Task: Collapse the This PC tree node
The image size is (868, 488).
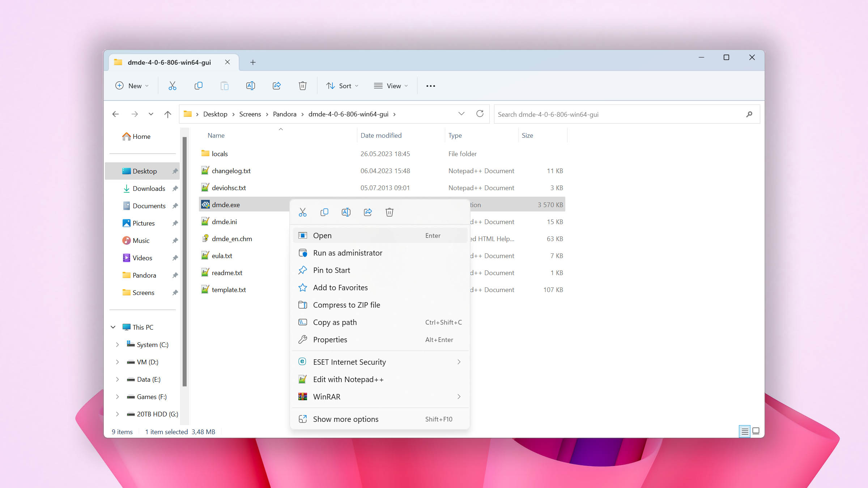Action: [113, 327]
